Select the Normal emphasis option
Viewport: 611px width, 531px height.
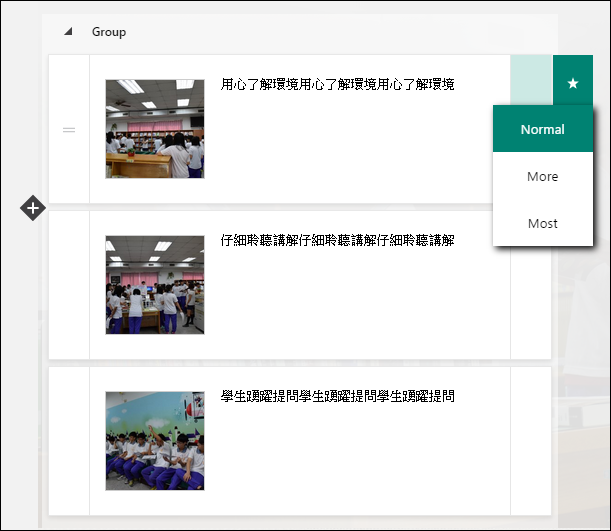[x=542, y=129]
